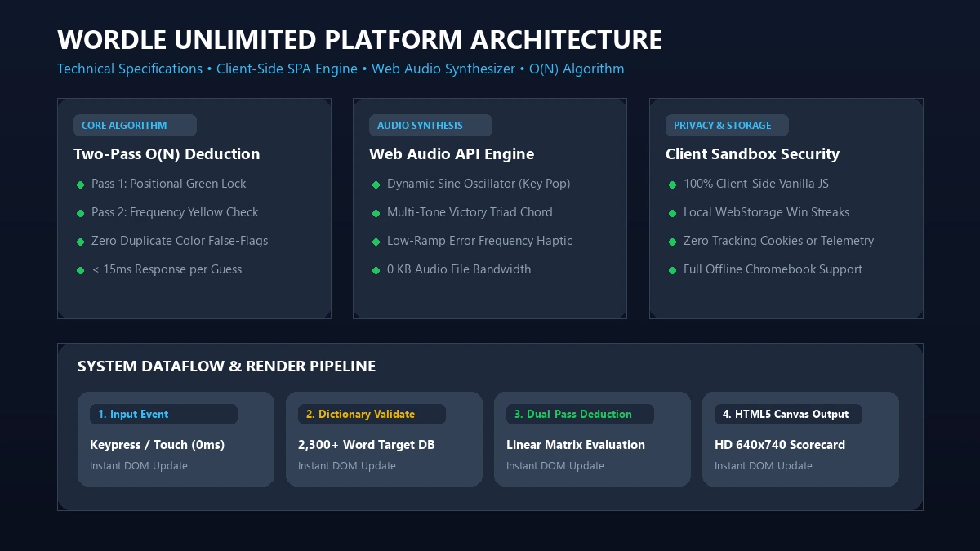Select the text Pass 1: Positional Green Lock
Viewport: 980px width, 551px height.
(168, 184)
